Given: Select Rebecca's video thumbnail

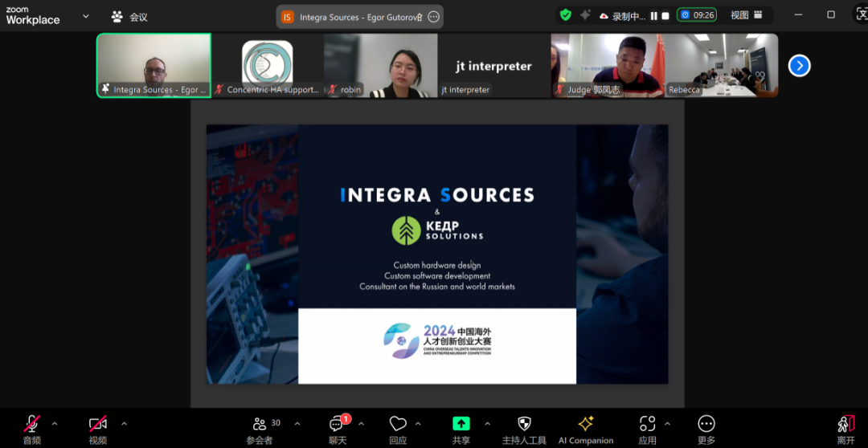Looking at the screenshot, I should [x=721, y=65].
